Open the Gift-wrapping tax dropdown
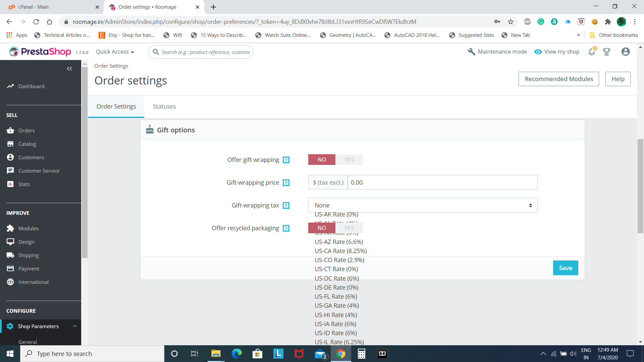644x362 pixels. (423, 205)
